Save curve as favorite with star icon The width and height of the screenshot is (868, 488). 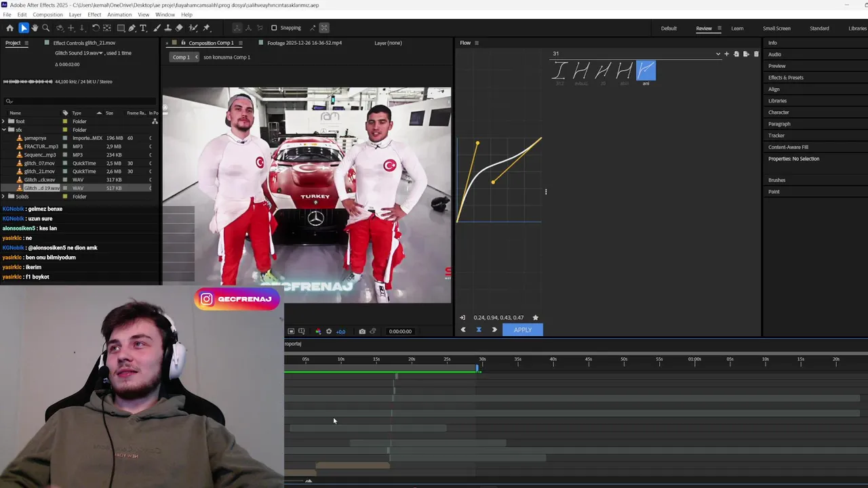pyautogui.click(x=536, y=317)
